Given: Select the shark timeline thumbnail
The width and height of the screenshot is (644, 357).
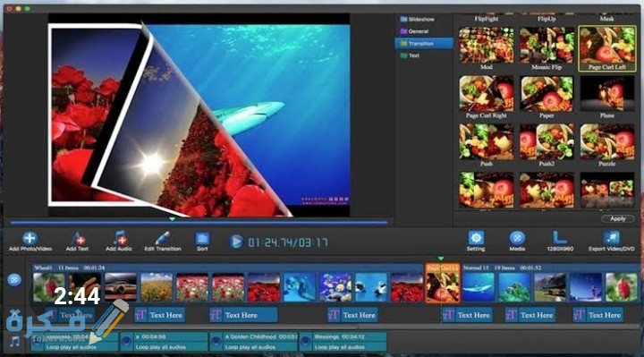Looking at the screenshot, I should coord(478,286).
